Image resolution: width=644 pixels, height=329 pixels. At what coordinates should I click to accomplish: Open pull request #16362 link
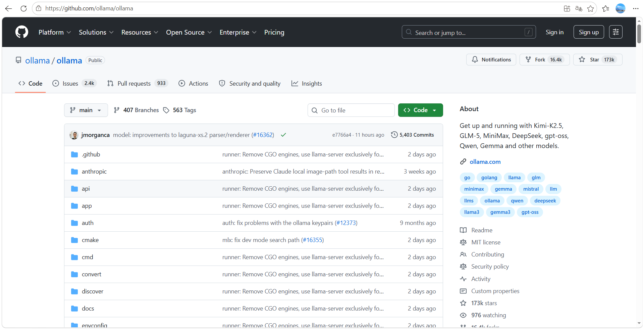[263, 135]
